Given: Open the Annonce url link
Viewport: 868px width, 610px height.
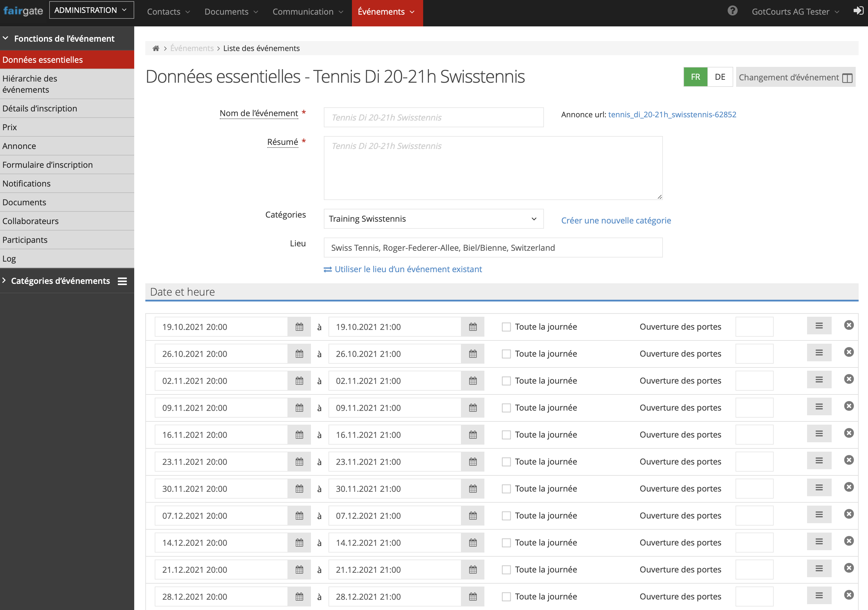Looking at the screenshot, I should [672, 115].
